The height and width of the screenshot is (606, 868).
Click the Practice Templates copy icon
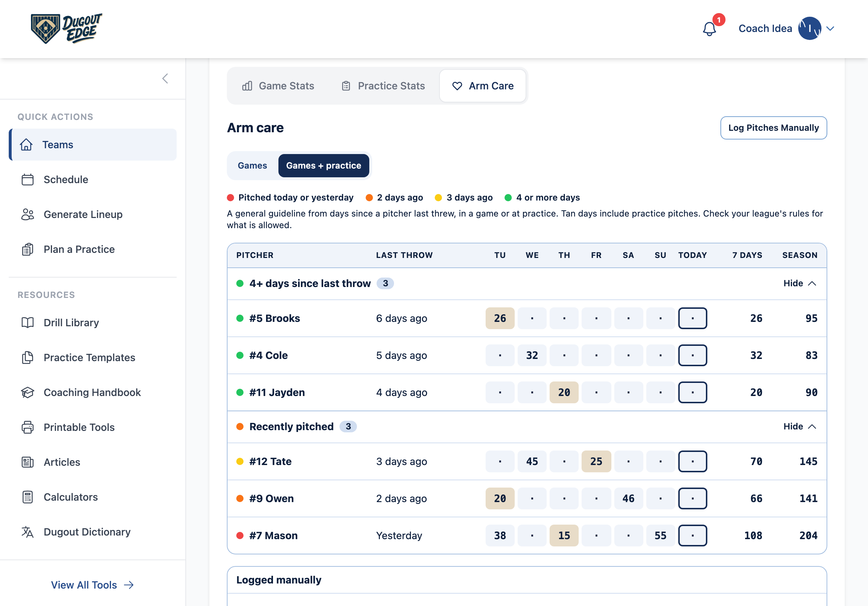tap(28, 357)
